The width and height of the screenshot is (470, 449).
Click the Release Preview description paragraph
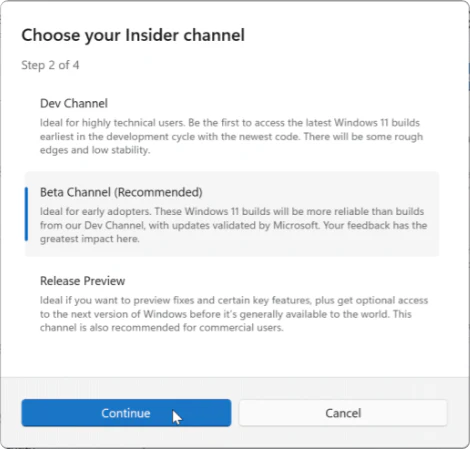pyautogui.click(x=234, y=314)
